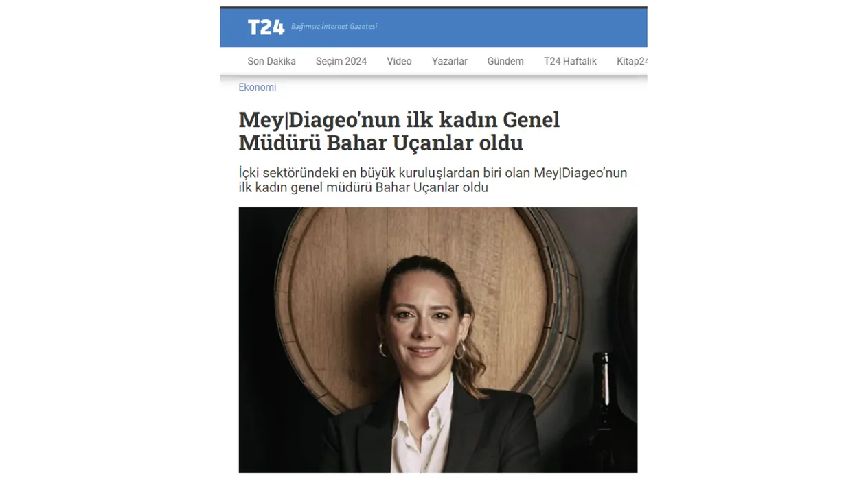Select the partially visible Kitap24 item
Viewport: 868px width, 488px height.
[x=632, y=61]
